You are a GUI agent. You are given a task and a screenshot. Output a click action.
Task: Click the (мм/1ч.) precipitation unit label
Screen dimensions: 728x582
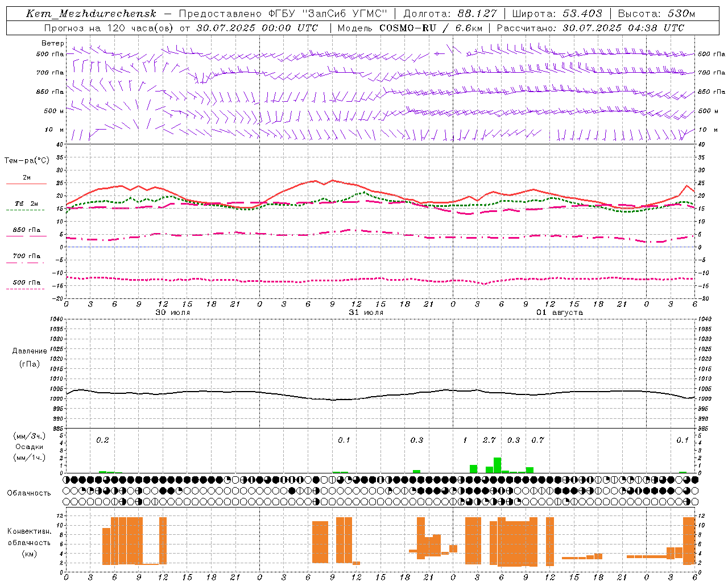click(x=30, y=458)
